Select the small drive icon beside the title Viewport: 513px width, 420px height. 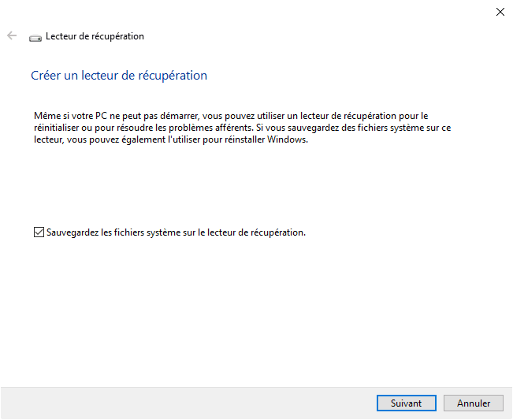pos(35,37)
